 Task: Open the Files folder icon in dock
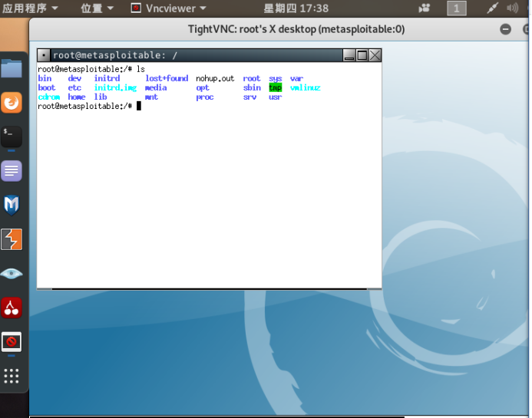[12, 68]
